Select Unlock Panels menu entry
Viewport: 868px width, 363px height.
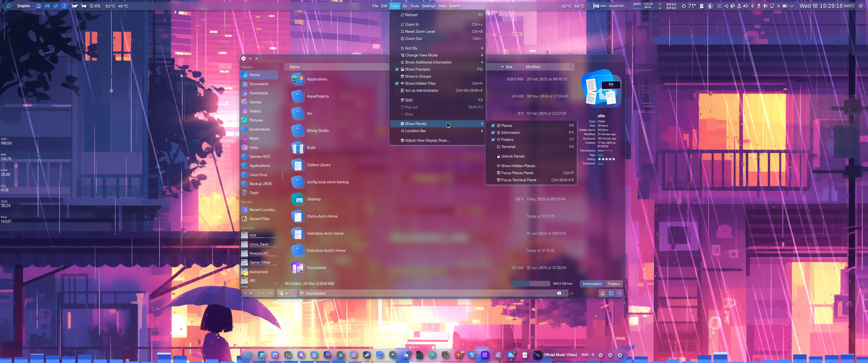pyautogui.click(x=512, y=156)
